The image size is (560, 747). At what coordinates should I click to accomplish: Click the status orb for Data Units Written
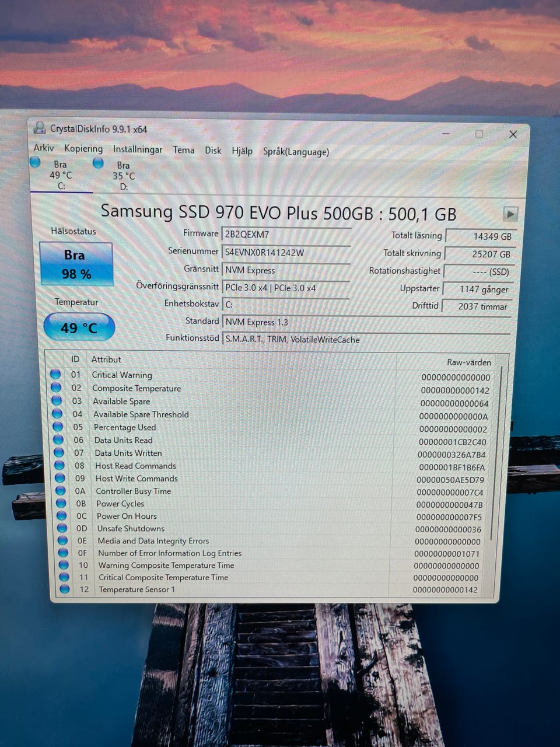59,452
